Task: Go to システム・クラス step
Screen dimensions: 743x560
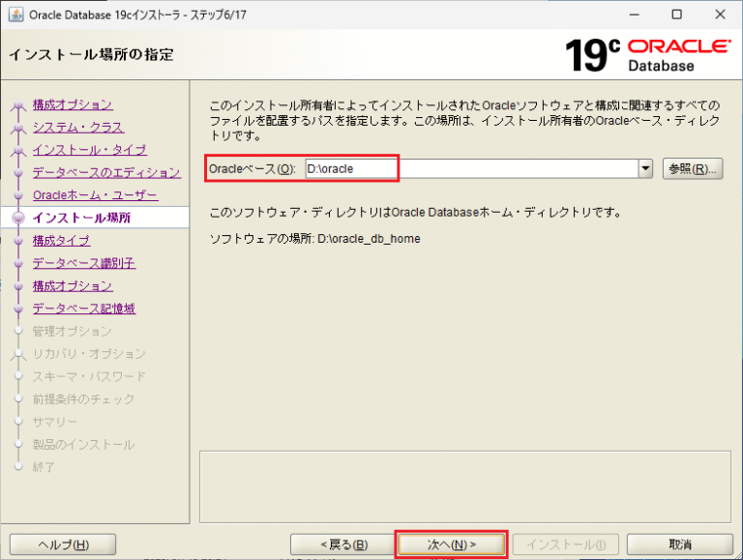Action: coord(78,128)
